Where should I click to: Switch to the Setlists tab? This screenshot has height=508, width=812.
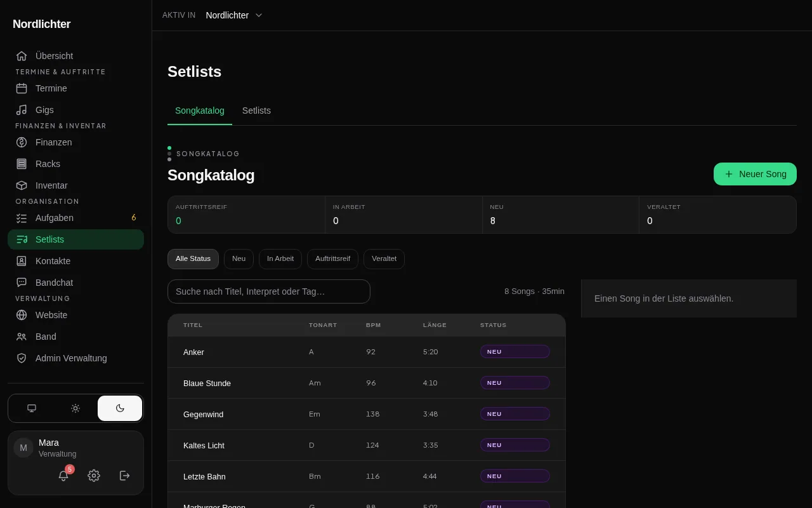[256, 110]
